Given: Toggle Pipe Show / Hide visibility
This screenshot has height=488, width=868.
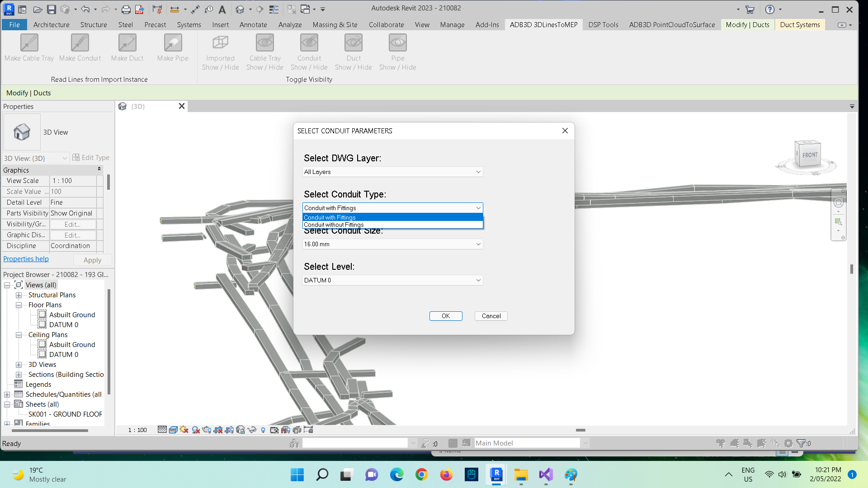Looking at the screenshot, I should click(398, 43).
